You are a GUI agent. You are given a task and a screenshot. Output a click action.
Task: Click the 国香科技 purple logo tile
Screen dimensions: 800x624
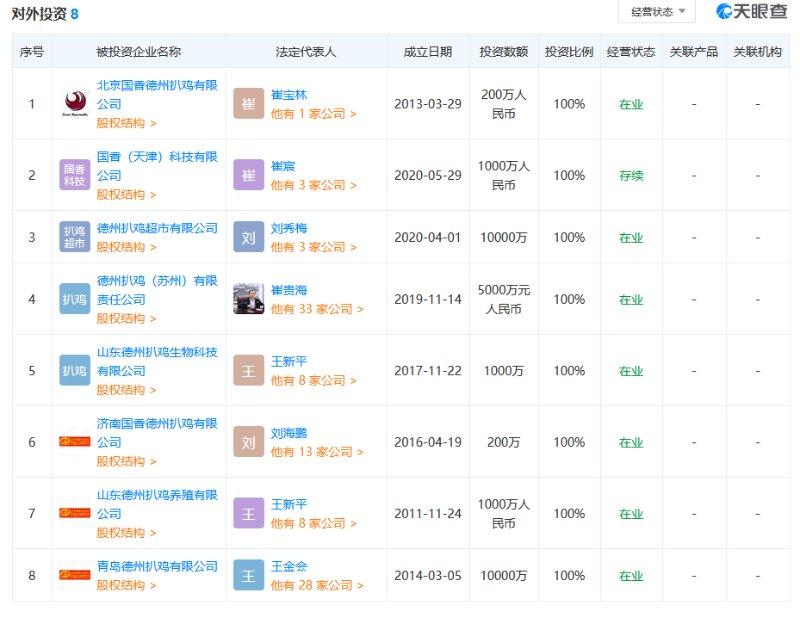pos(74,175)
